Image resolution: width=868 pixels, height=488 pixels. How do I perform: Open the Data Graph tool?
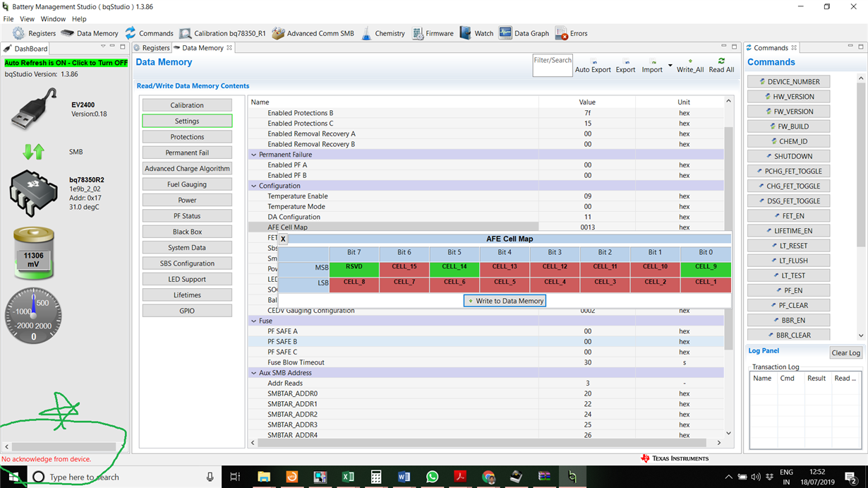coord(524,33)
